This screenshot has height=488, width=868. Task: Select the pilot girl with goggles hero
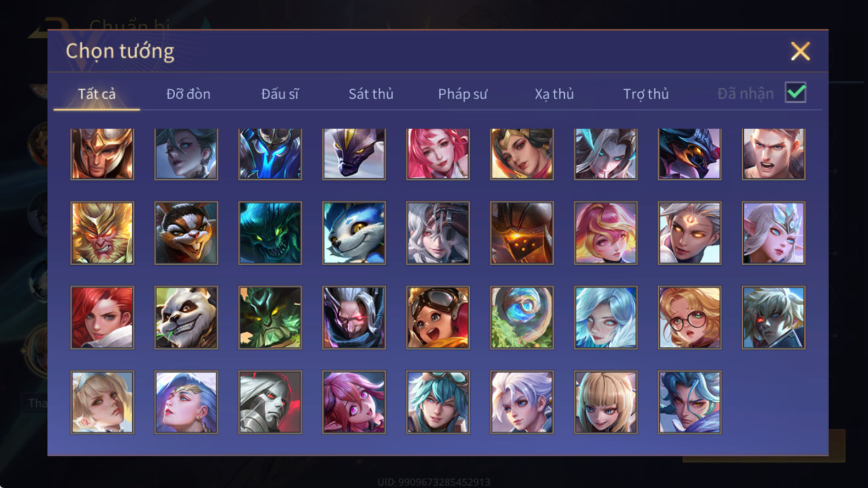pos(438,317)
